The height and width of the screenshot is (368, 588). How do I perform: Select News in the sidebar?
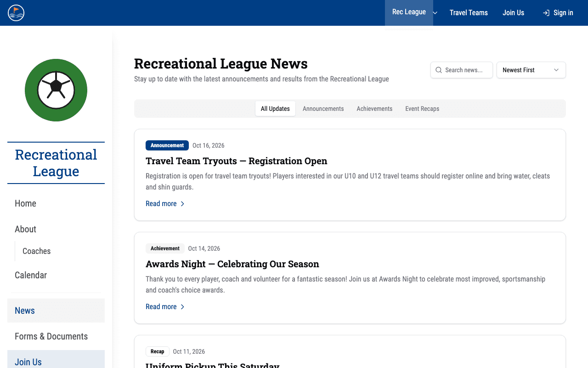click(56, 310)
